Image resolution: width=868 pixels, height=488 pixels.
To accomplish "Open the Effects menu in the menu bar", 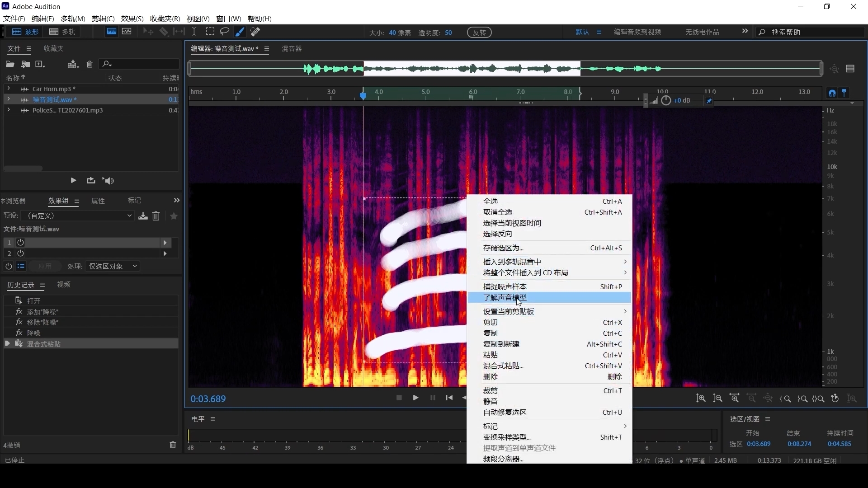I will click(x=132, y=19).
